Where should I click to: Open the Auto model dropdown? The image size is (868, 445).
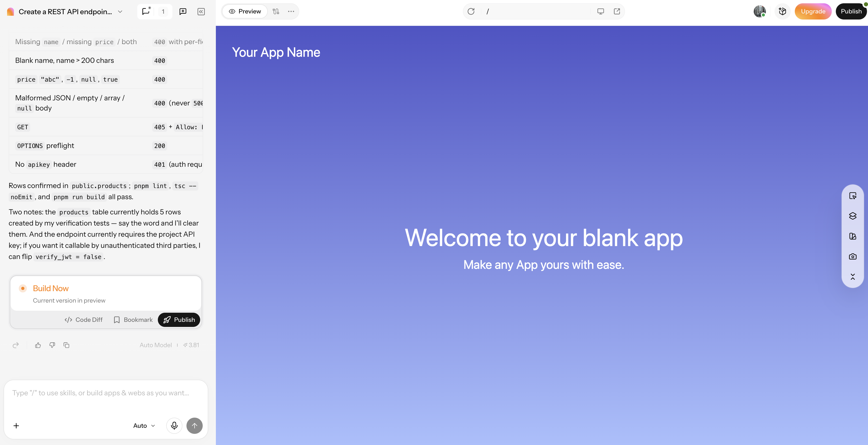[x=144, y=426]
